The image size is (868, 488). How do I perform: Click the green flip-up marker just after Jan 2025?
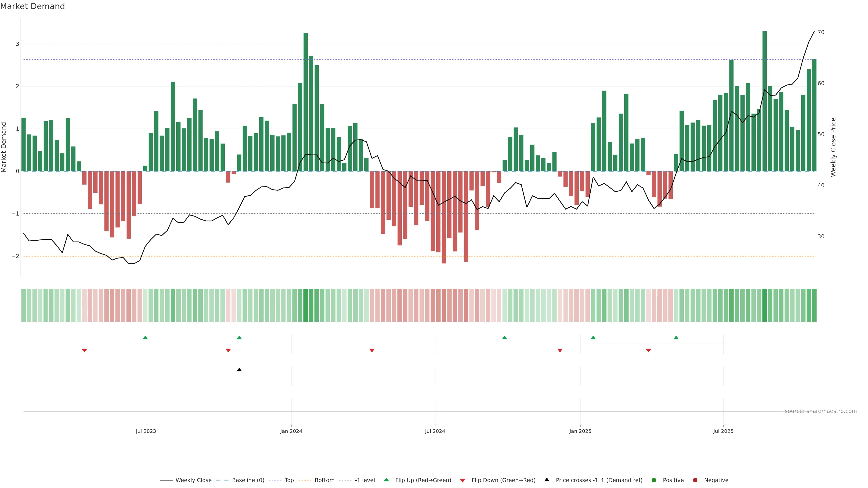click(x=593, y=338)
